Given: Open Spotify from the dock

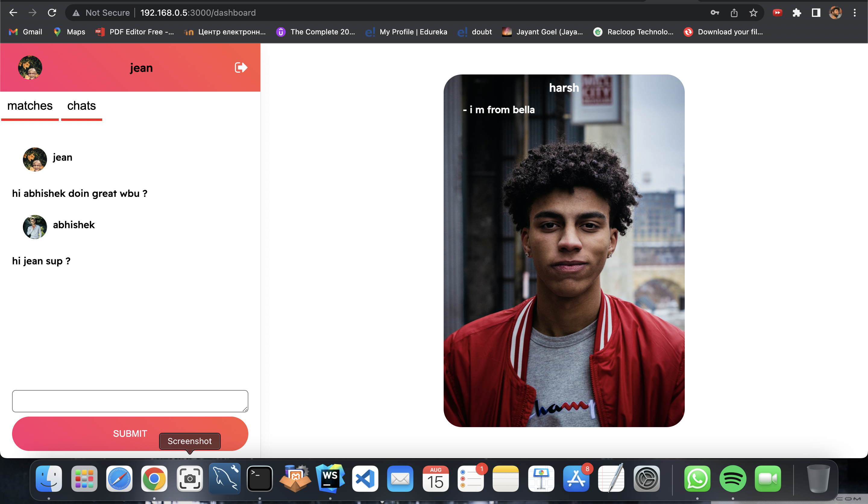Looking at the screenshot, I should point(733,478).
